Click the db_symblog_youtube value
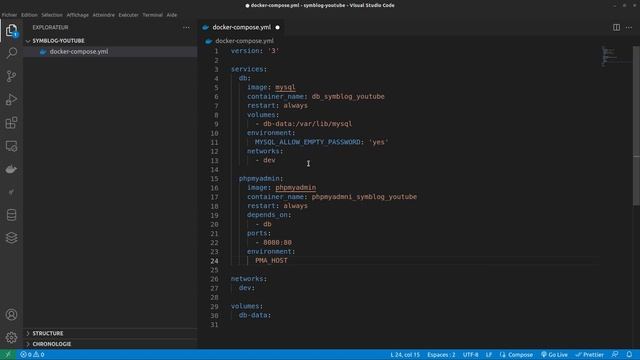Screen dimensions: 640x360 [x=348, y=96]
